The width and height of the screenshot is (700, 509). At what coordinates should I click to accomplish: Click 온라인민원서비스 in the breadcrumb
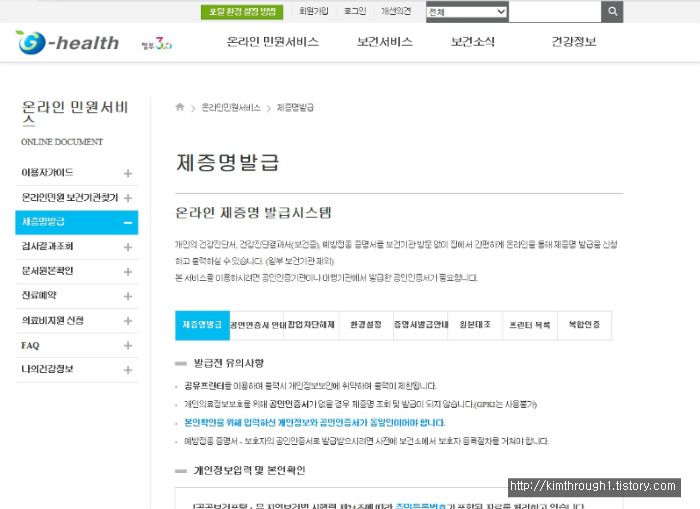point(231,108)
